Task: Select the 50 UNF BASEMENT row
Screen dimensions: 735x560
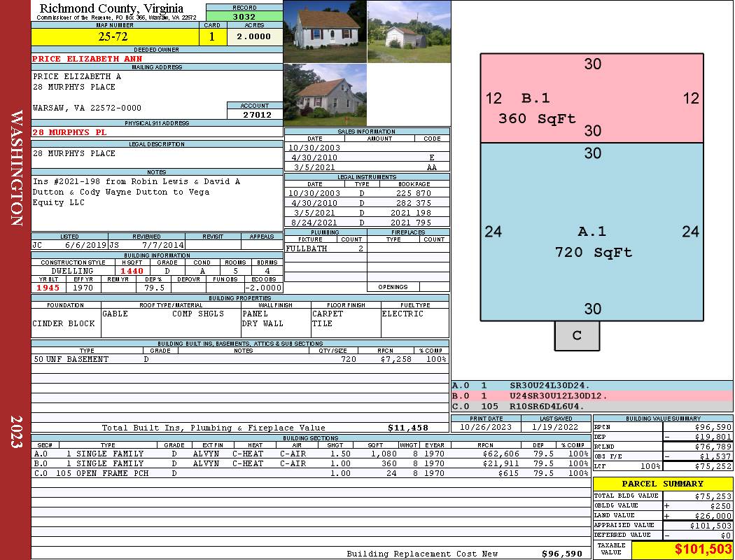Action: pyautogui.click(x=240, y=359)
